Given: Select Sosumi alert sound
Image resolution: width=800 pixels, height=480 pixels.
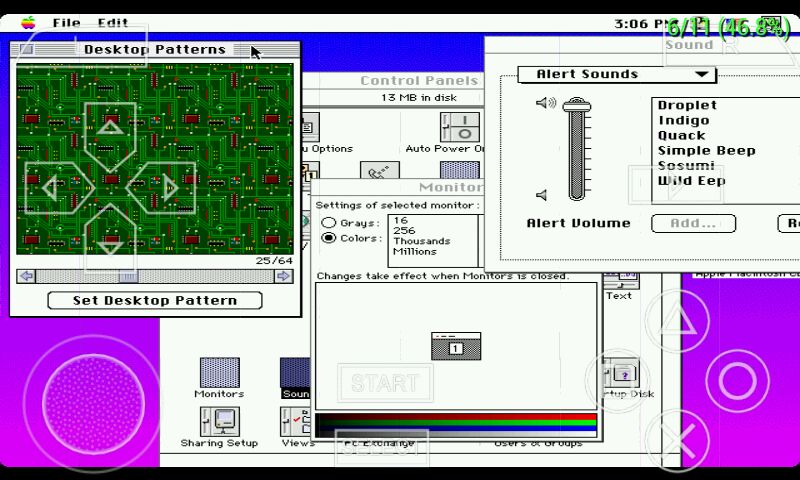Looking at the screenshot, I should pyautogui.click(x=686, y=166).
